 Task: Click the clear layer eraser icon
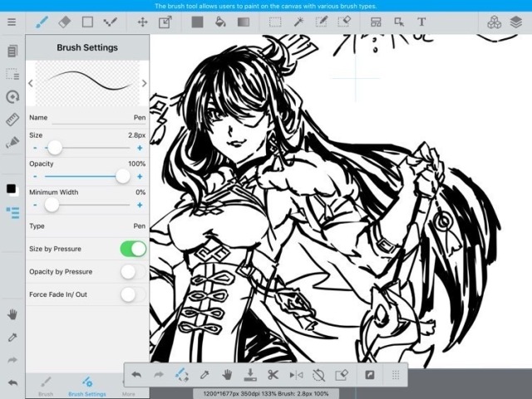coord(342,375)
